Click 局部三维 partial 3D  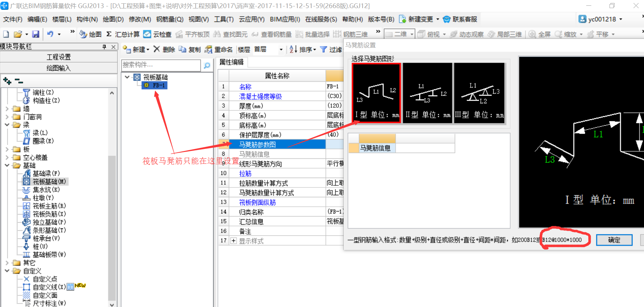pyautogui.click(x=504, y=34)
